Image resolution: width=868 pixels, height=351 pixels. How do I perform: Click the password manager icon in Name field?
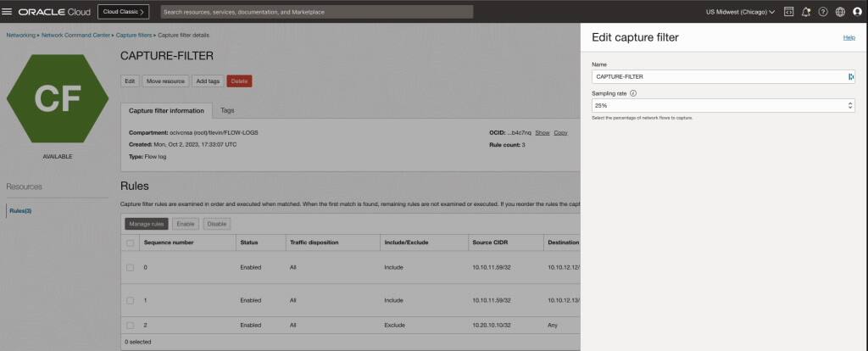click(850, 77)
